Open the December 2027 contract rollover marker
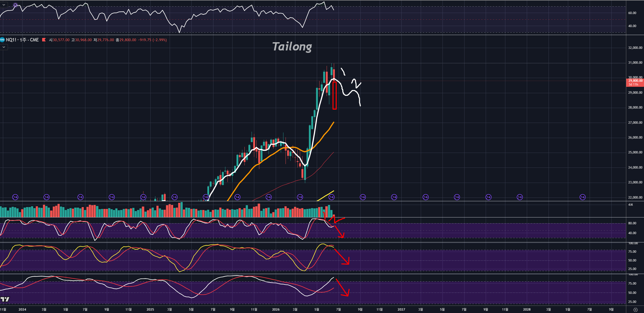Image resolution: width=644 pixels, height=313 pixels. pos(520,197)
